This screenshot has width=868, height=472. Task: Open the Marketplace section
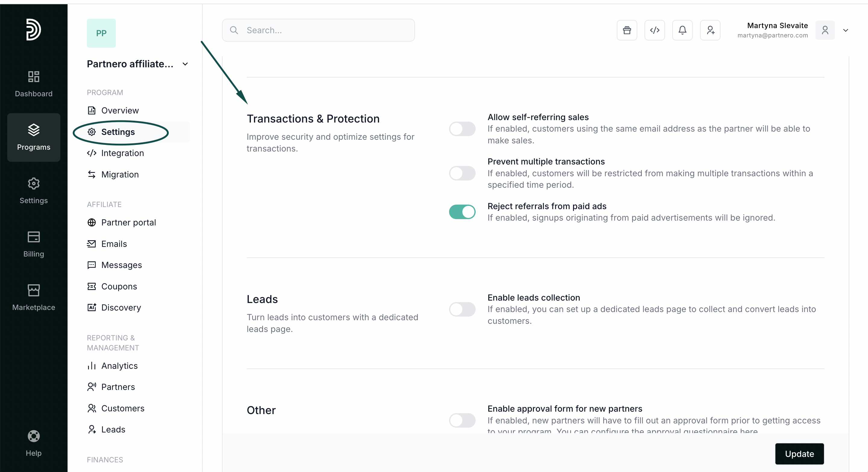click(x=34, y=297)
